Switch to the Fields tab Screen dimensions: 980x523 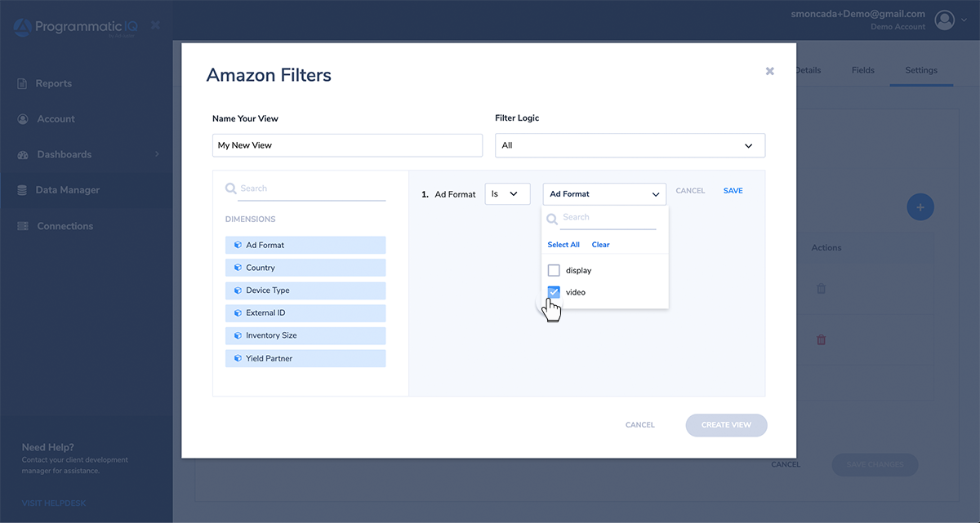[863, 70]
